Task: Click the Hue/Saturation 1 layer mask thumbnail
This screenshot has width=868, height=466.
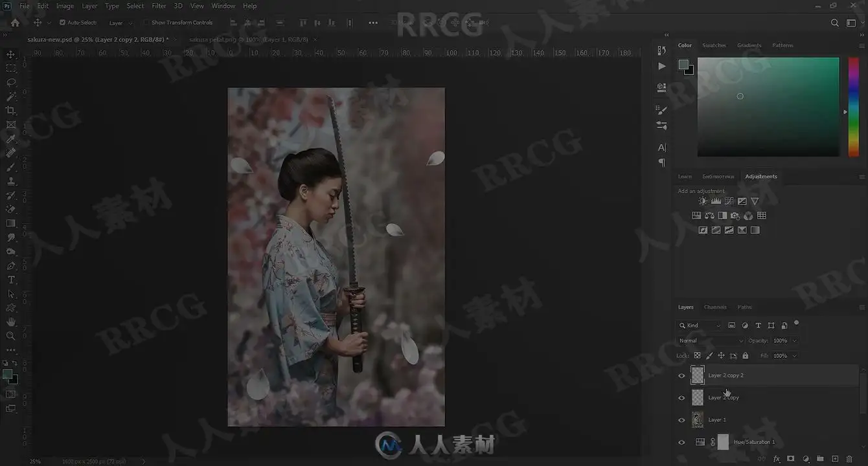Action: coord(723,442)
